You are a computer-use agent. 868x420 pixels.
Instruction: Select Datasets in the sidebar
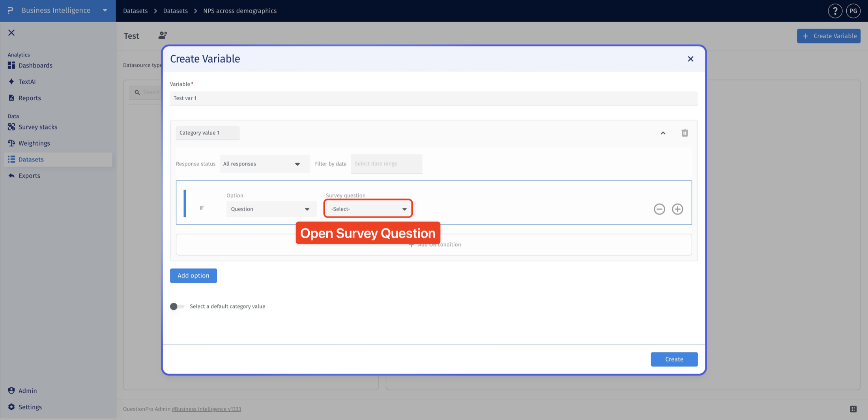click(x=58, y=159)
